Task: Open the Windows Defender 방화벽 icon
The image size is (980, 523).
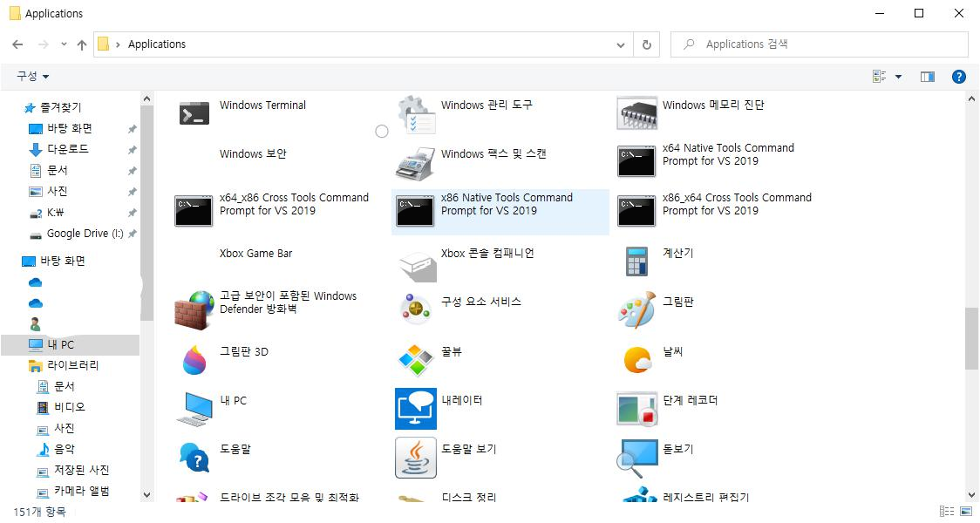Action: coord(194,310)
